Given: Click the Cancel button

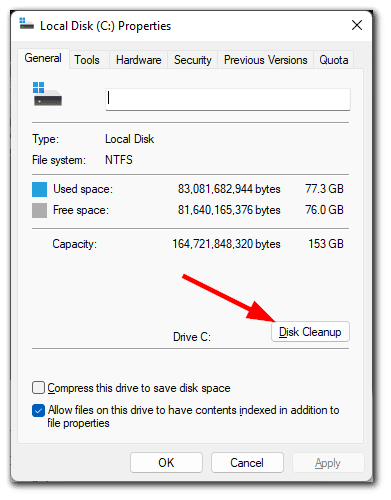Looking at the screenshot, I should [x=247, y=463].
